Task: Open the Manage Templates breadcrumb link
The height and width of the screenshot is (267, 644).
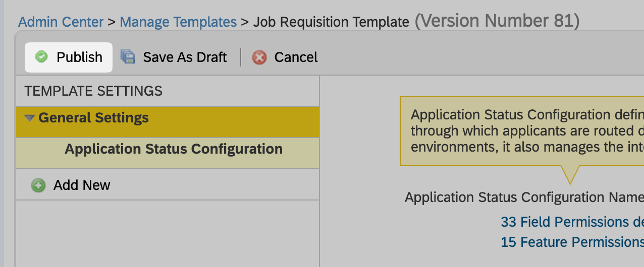Action: click(x=178, y=22)
